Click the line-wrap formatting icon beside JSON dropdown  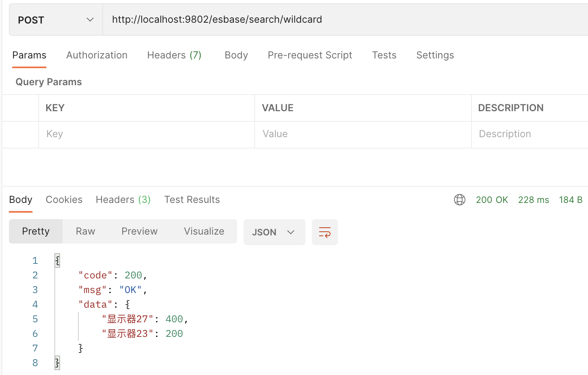[324, 232]
